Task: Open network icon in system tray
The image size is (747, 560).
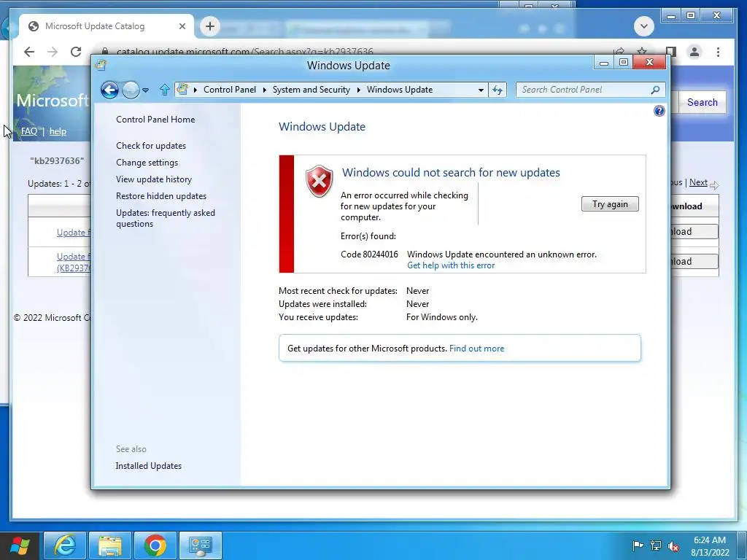Action: 656,545
